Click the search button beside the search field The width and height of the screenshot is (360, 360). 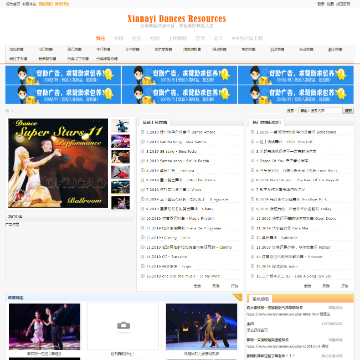coord(348,111)
